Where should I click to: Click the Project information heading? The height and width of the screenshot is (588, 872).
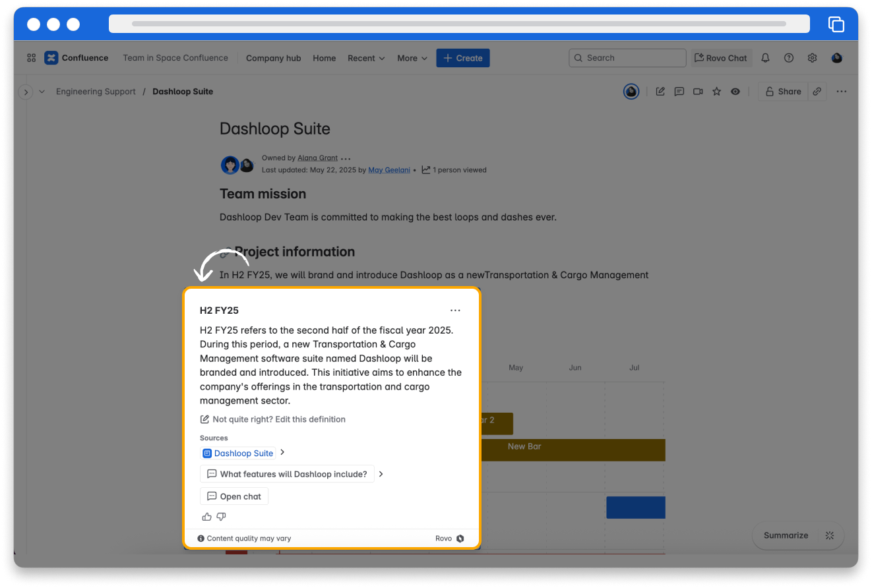click(x=295, y=252)
